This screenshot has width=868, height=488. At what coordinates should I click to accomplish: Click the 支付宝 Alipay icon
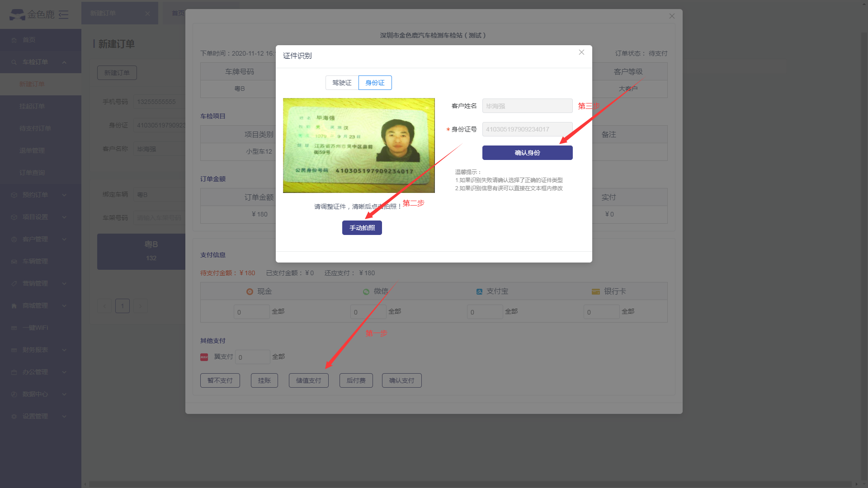tap(479, 292)
